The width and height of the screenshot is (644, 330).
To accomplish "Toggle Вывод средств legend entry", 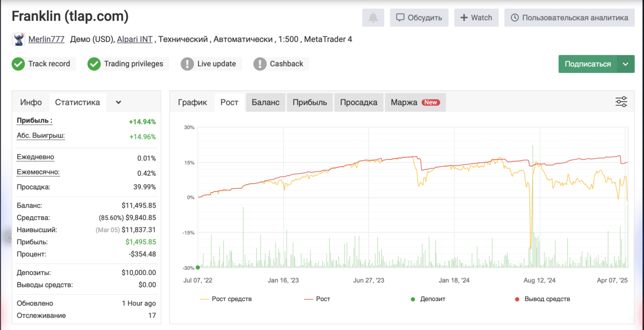I will [542, 299].
